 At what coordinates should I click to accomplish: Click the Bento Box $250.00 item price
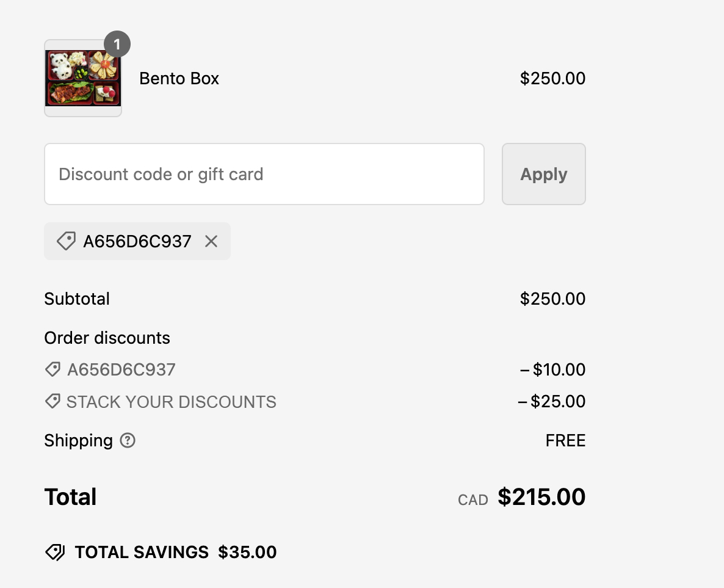click(552, 78)
